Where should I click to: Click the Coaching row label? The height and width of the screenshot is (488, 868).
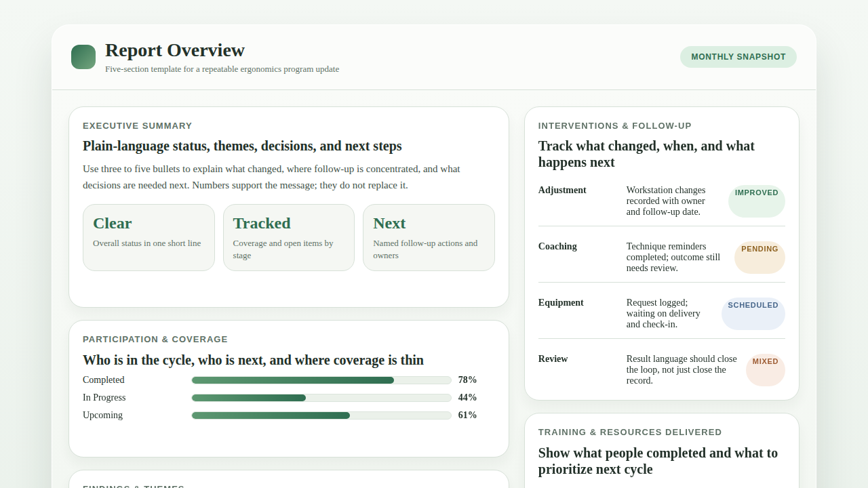[557, 247]
